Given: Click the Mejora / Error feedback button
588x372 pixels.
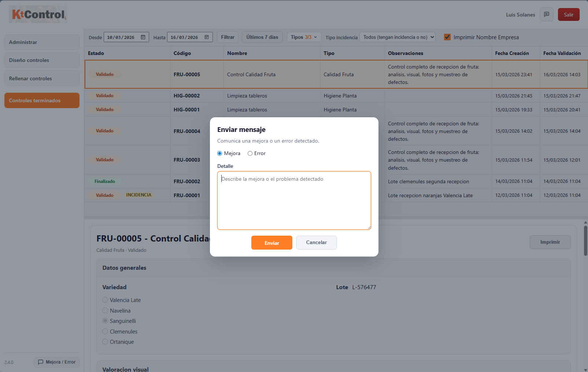Looking at the screenshot, I should tap(57, 362).
